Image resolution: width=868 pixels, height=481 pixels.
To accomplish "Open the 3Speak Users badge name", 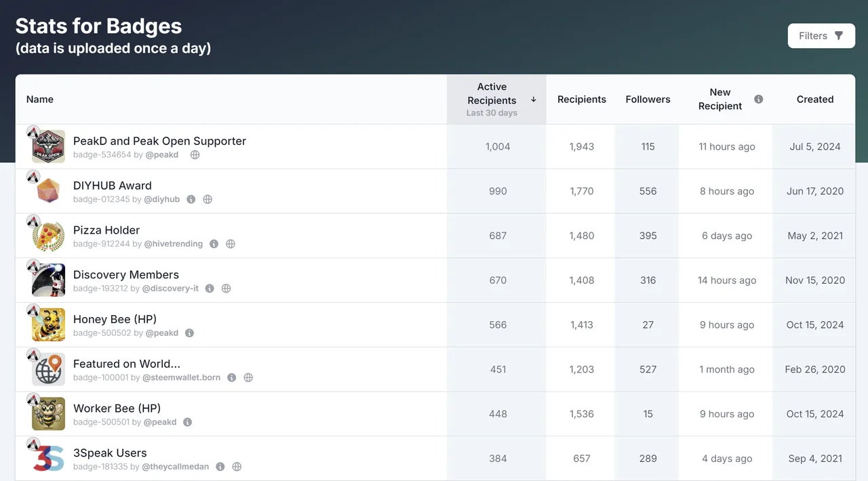I will click(x=110, y=453).
